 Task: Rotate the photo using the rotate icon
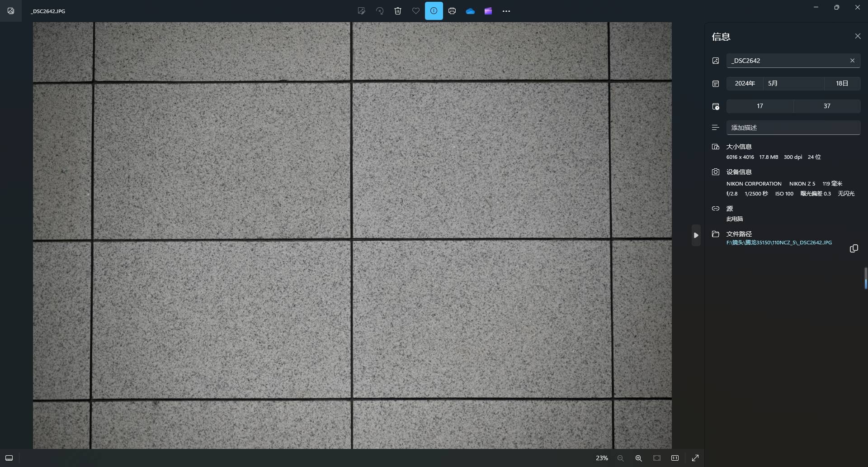[380, 11]
